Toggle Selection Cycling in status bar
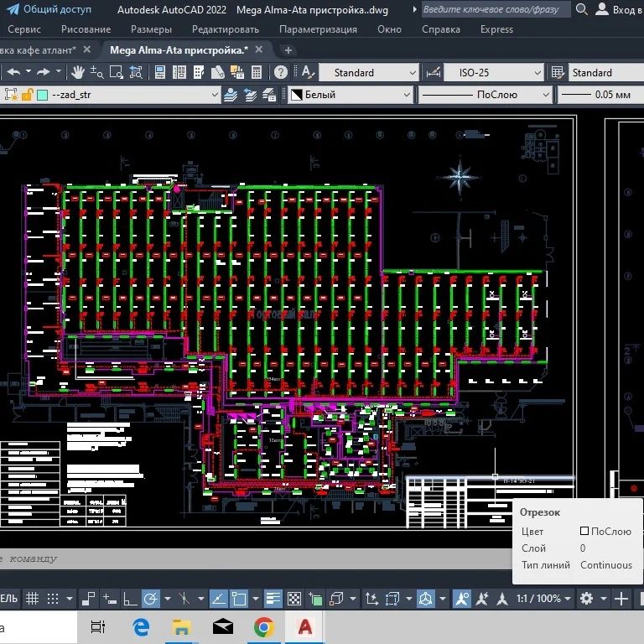The image size is (644, 644). pos(315,599)
